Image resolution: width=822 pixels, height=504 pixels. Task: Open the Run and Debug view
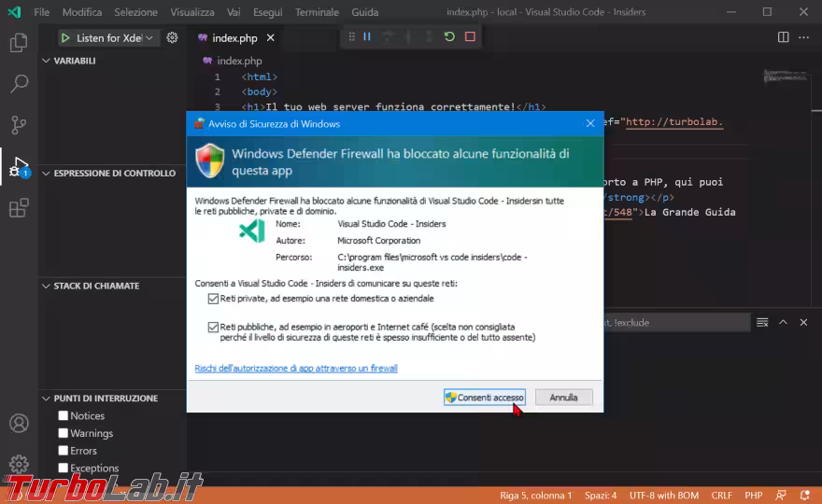tap(19, 167)
